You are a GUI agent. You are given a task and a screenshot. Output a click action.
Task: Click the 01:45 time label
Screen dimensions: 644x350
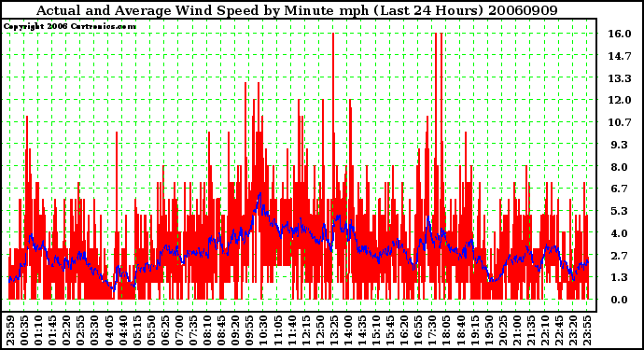click(52, 330)
